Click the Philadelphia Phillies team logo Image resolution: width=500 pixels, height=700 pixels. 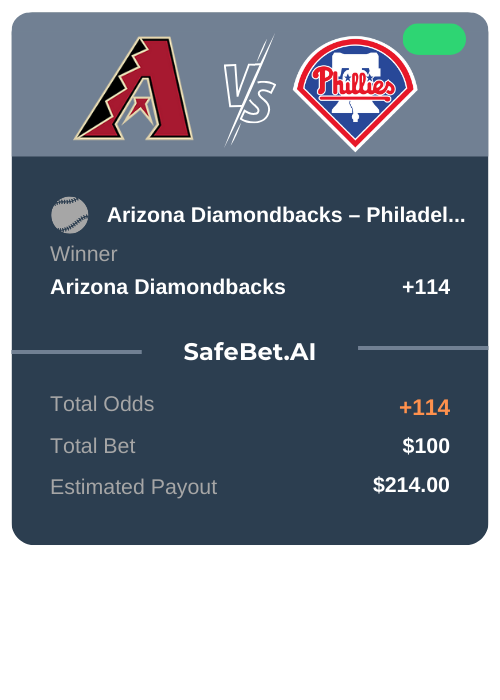point(355,93)
